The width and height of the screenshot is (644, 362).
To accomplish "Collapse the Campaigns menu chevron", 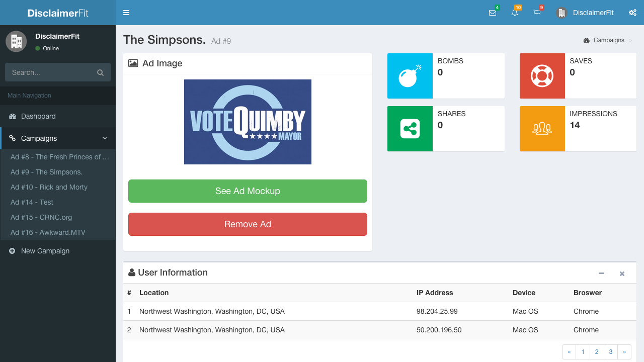I will (105, 138).
